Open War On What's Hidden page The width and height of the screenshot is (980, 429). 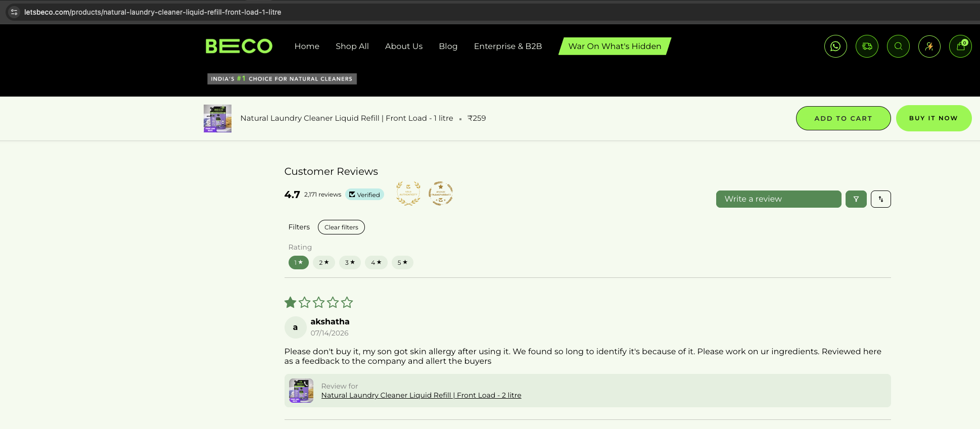coord(615,46)
